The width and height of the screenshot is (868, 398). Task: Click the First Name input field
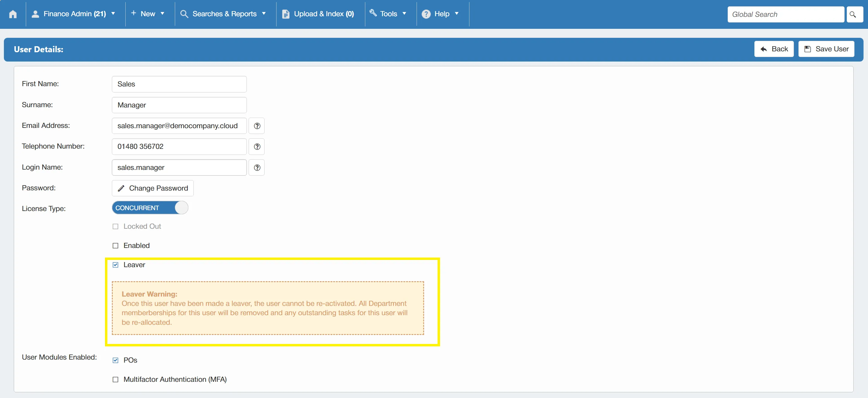tap(179, 84)
